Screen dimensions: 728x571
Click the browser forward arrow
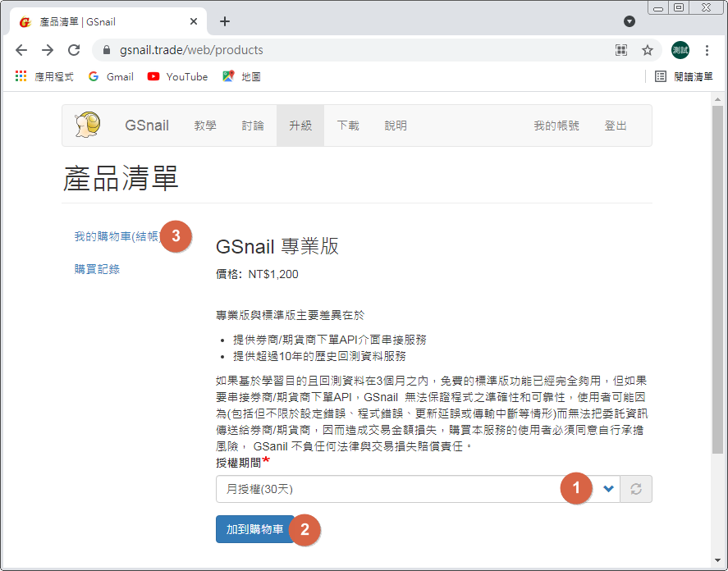(48, 50)
